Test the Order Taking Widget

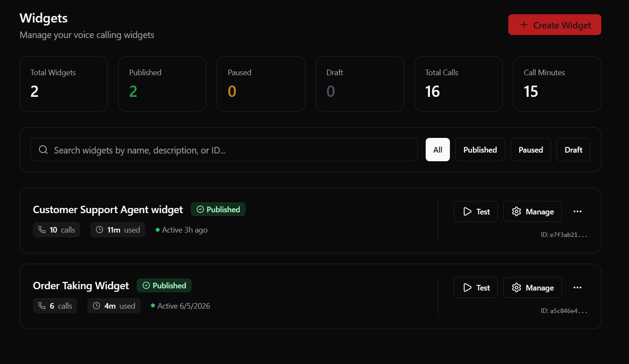pyautogui.click(x=476, y=287)
